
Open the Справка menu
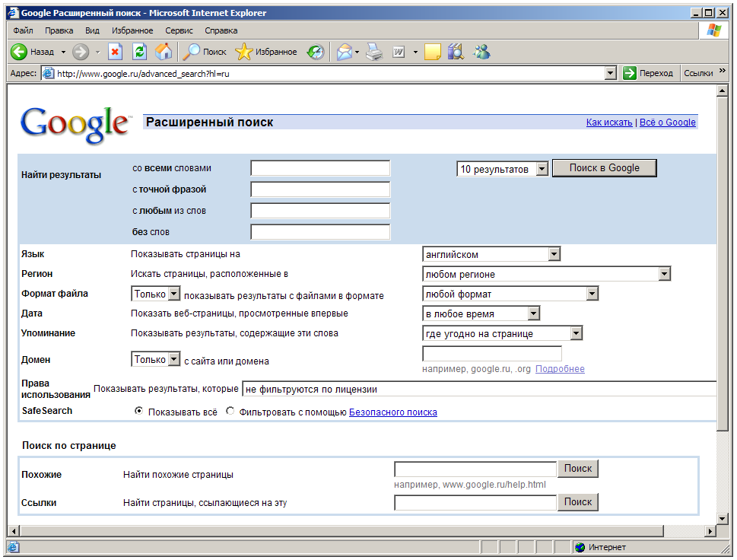(221, 30)
